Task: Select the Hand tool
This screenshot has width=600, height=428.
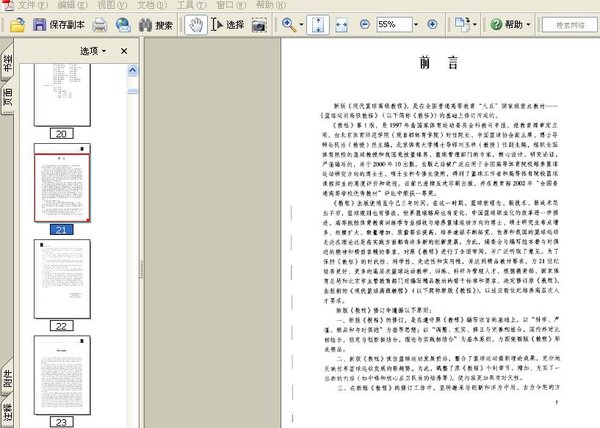Action: (196, 25)
